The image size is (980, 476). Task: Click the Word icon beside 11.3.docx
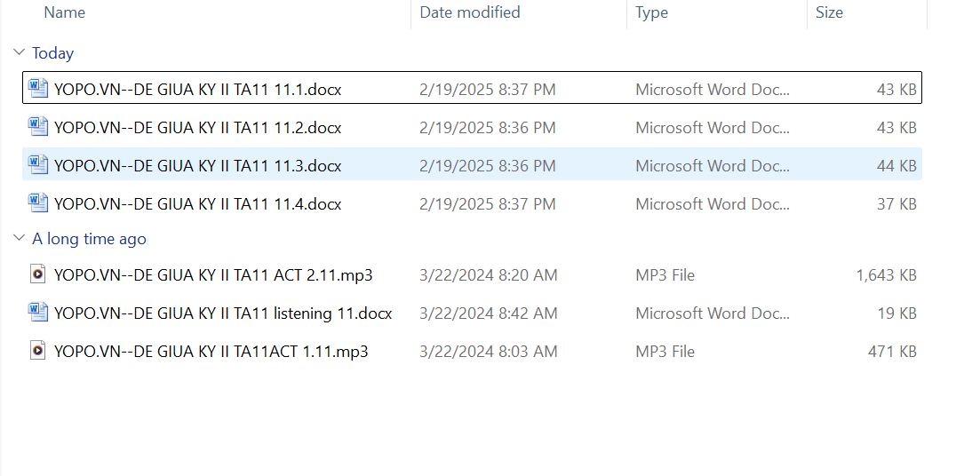(37, 165)
